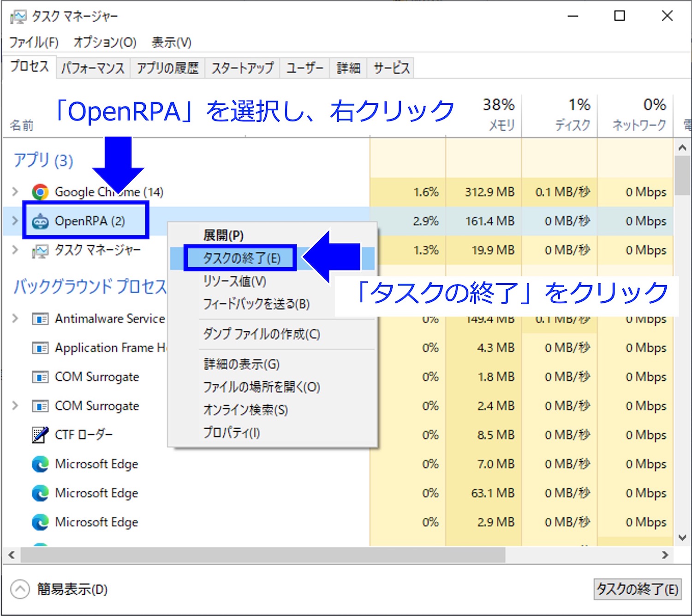The width and height of the screenshot is (692, 616).
Task: Switch to the 詳細 tab
Action: tap(348, 68)
